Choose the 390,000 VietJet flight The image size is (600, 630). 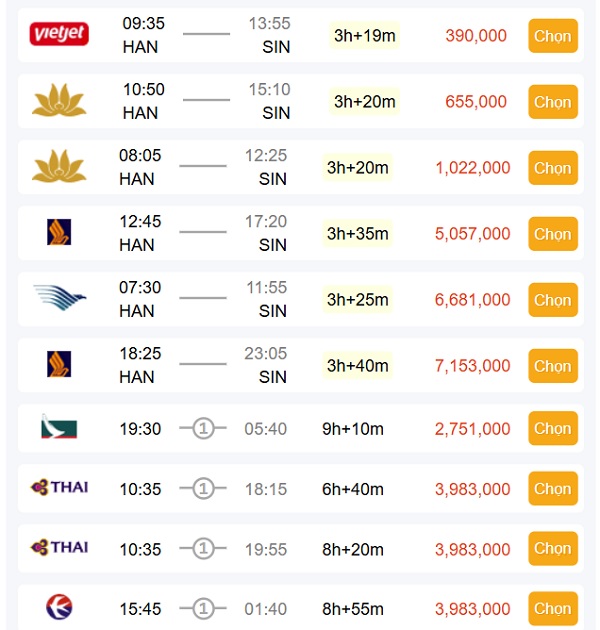click(552, 36)
